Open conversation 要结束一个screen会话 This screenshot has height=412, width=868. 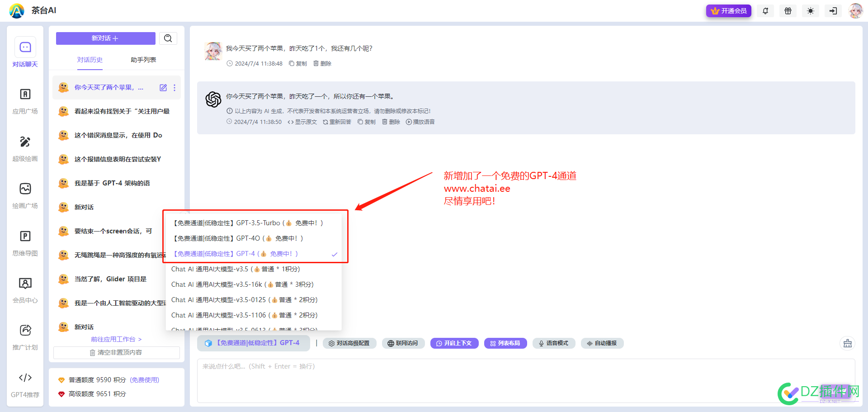[108, 231]
